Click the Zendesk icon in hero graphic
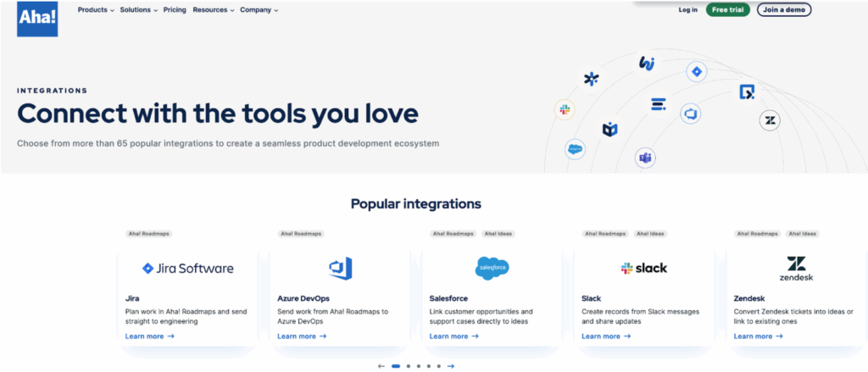 tap(770, 120)
